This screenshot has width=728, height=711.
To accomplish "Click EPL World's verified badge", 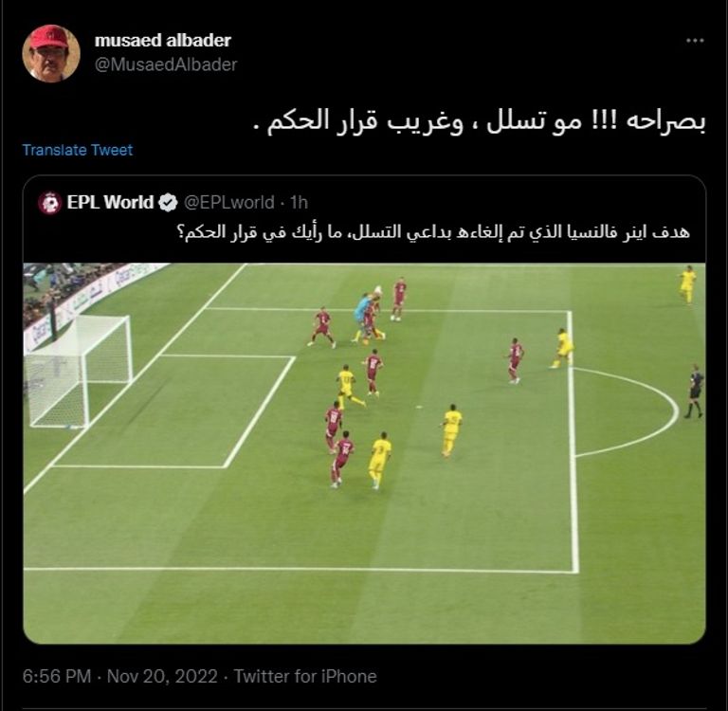I will [x=168, y=203].
